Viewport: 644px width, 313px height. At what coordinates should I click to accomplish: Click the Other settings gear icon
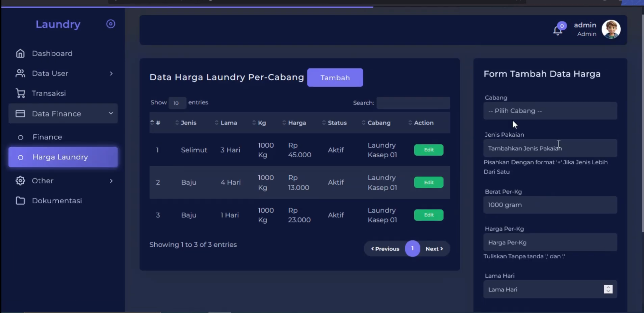pos(20,181)
